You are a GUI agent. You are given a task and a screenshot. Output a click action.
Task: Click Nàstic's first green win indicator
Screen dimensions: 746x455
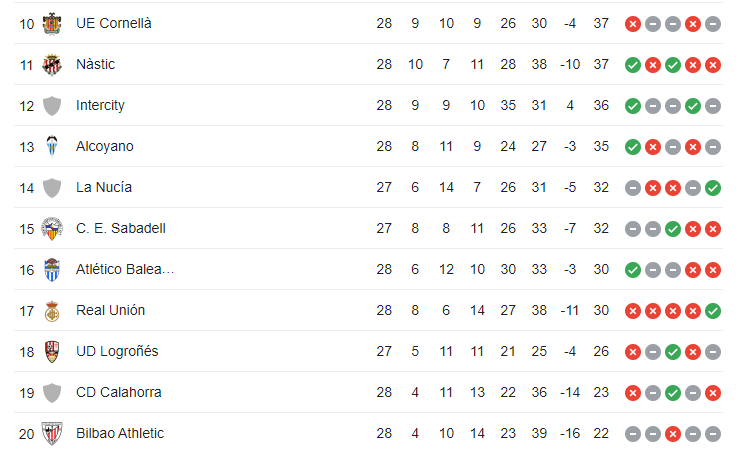pos(633,65)
